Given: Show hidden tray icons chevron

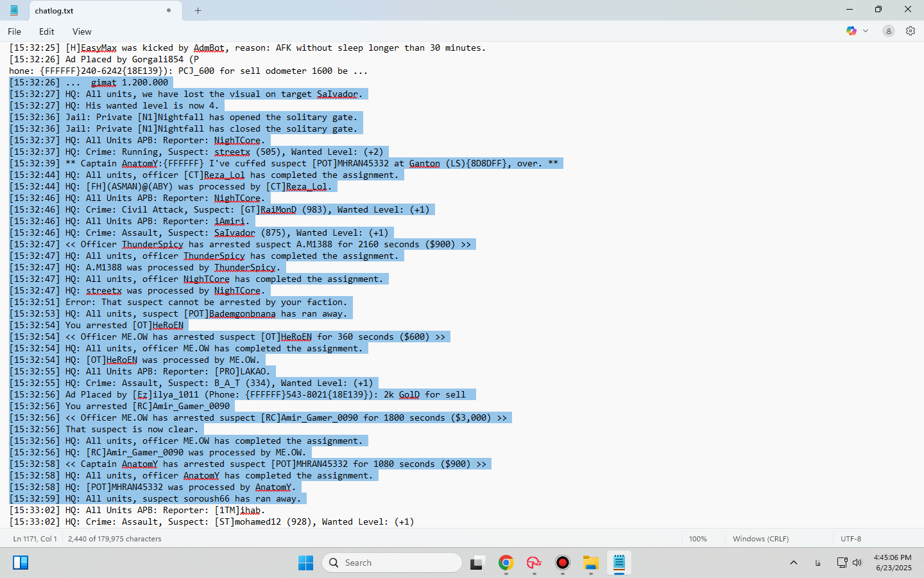Looking at the screenshot, I should pyautogui.click(x=794, y=563).
